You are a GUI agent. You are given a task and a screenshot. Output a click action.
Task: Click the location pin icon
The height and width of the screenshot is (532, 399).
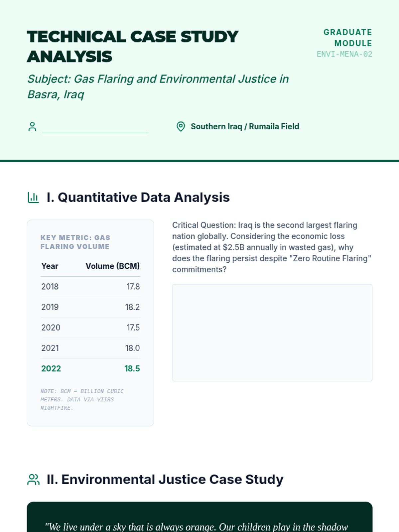[x=181, y=127]
